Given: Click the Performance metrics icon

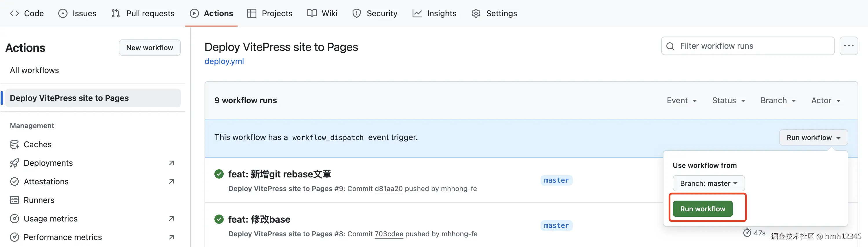Looking at the screenshot, I should (x=14, y=237).
